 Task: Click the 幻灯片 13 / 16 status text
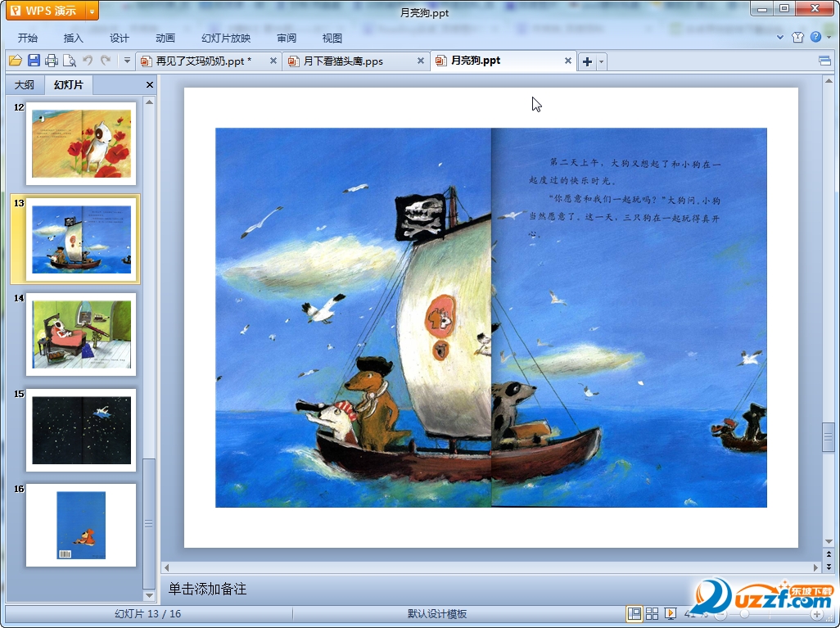click(148, 614)
